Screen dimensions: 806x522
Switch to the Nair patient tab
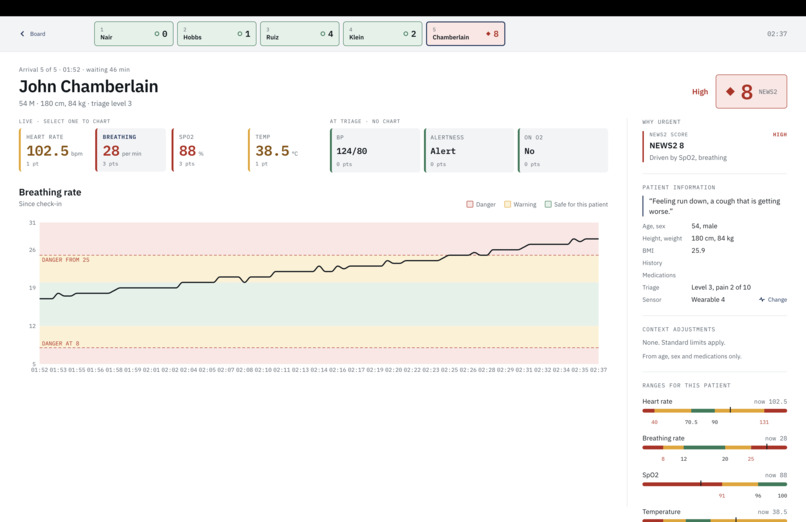click(x=134, y=34)
